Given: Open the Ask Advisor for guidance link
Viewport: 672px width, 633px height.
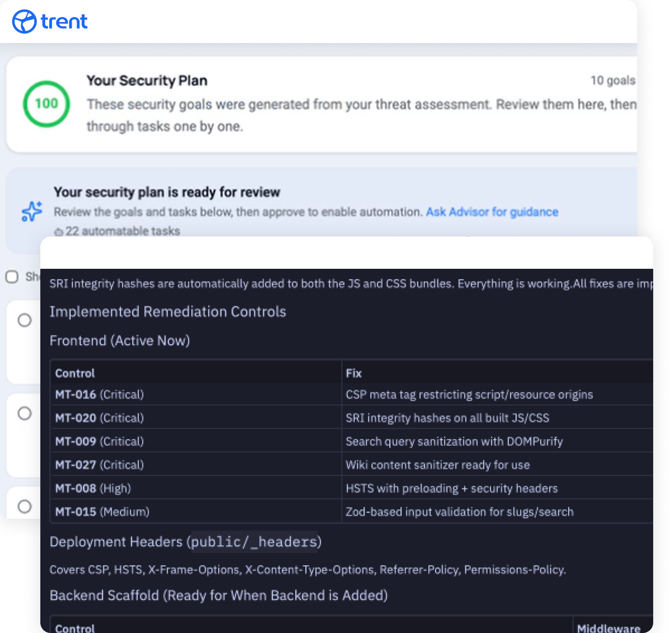Looking at the screenshot, I should (x=491, y=212).
